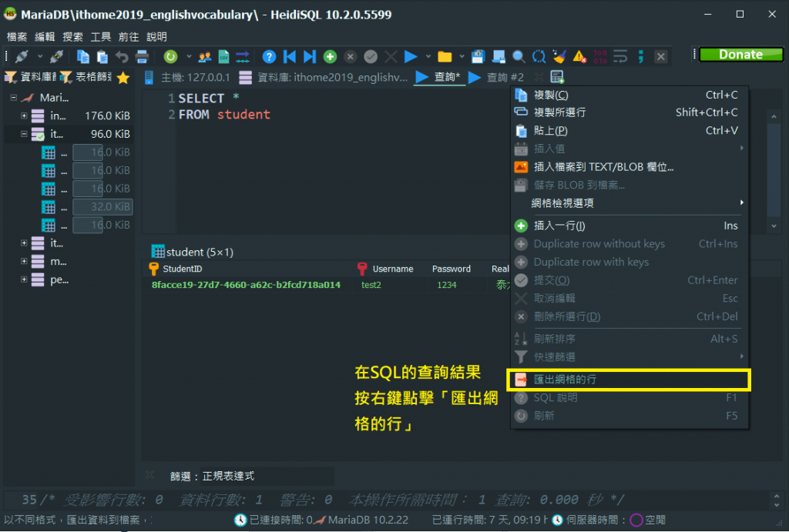The image size is (789, 532).
Task: Click the magnifier search toolbar icon
Action: pyautogui.click(x=519, y=56)
